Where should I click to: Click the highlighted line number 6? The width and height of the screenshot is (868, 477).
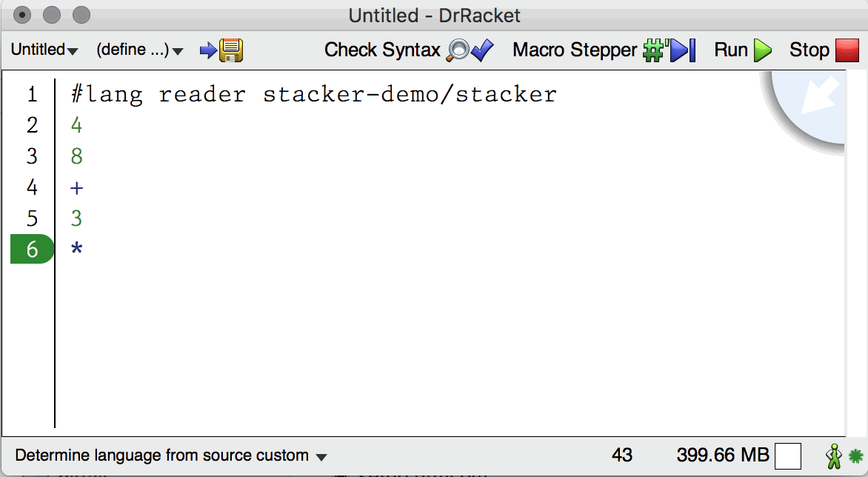pyautogui.click(x=32, y=249)
